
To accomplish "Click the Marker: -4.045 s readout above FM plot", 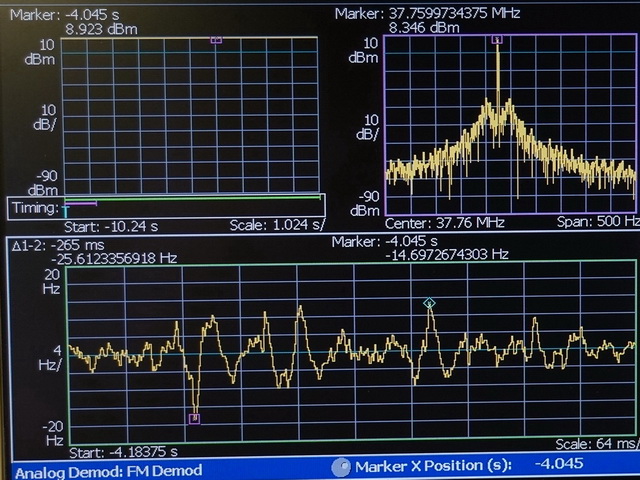I will [384, 242].
